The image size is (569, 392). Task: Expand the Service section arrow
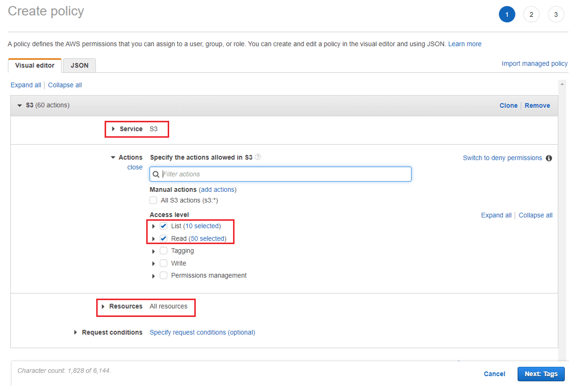coord(113,129)
